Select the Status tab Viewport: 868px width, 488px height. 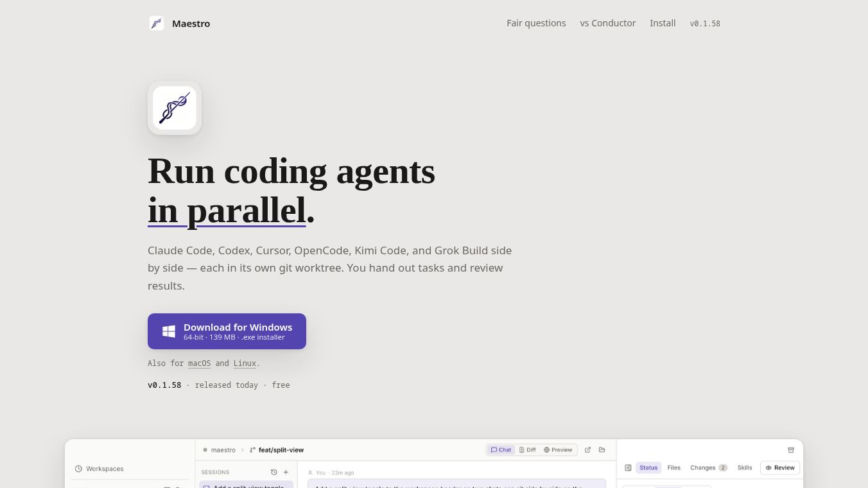(x=648, y=468)
